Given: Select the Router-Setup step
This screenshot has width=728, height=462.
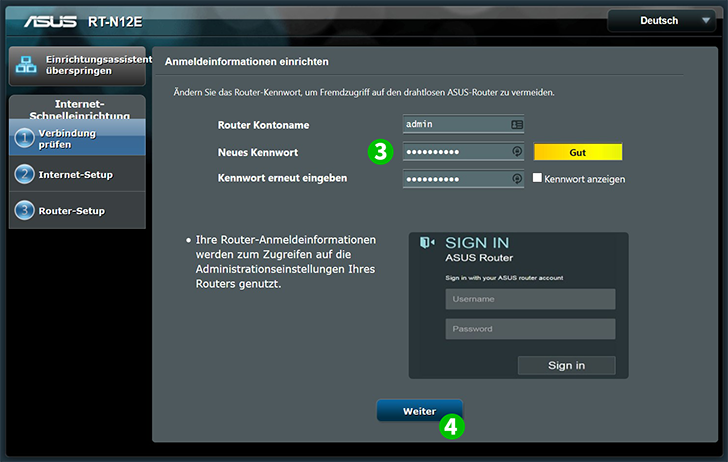Looking at the screenshot, I should click(x=77, y=210).
